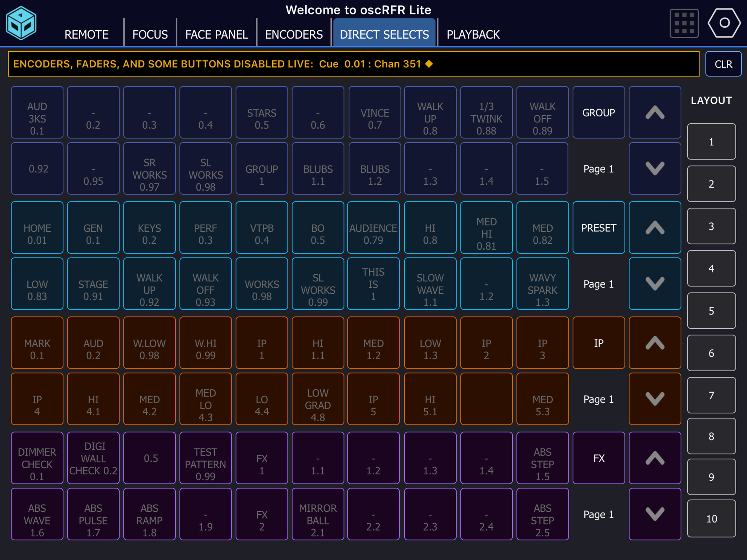Trigger the MIRROR BALL 2.1 effect
Viewport: 747px width, 560px height.
pyautogui.click(x=317, y=514)
